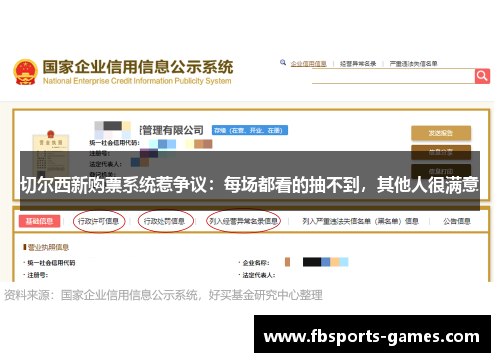Click the 统一社会信用代码 label in the license section
This screenshot has height=362, width=500.
tap(51, 263)
